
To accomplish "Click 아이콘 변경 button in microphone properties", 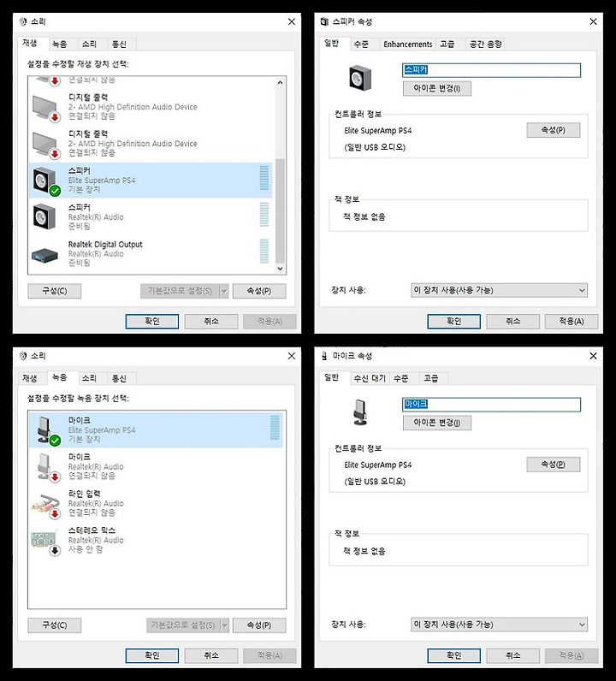I will [x=436, y=423].
